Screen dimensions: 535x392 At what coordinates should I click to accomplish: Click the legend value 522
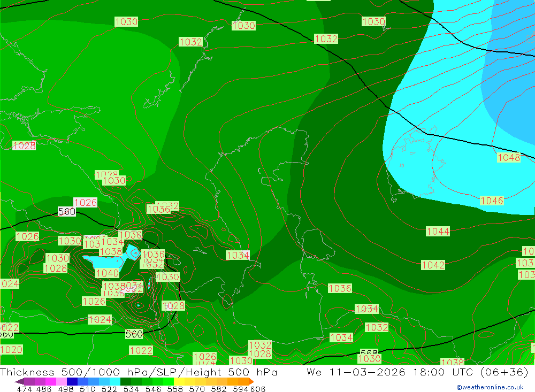click(110, 389)
